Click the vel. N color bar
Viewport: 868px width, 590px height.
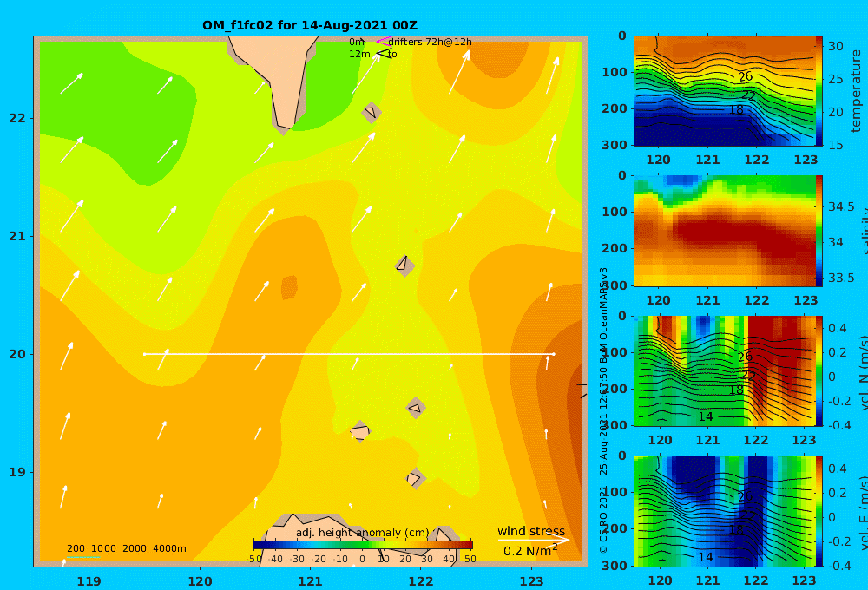819,370
